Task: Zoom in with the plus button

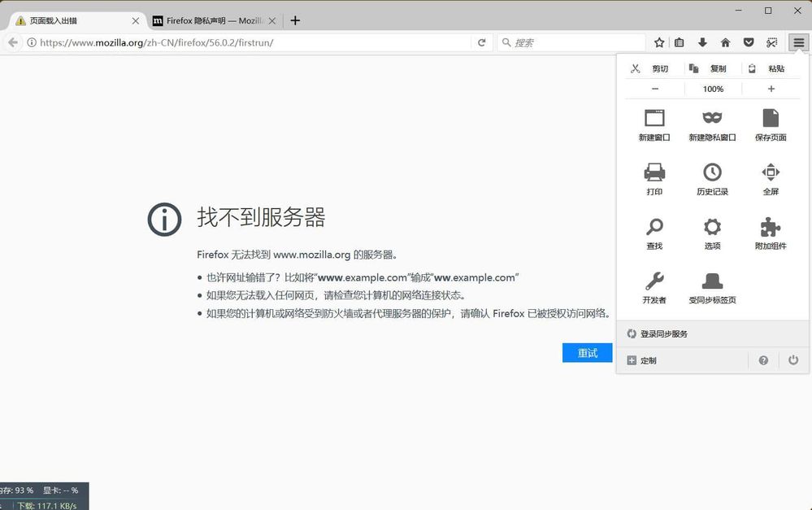Action: point(771,89)
